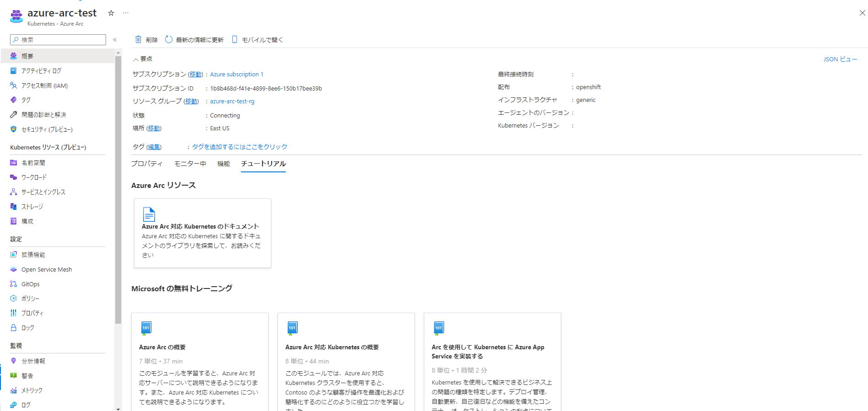The image size is (868, 411).
Task: Open ポリシー policy icon
Action: click(14, 299)
